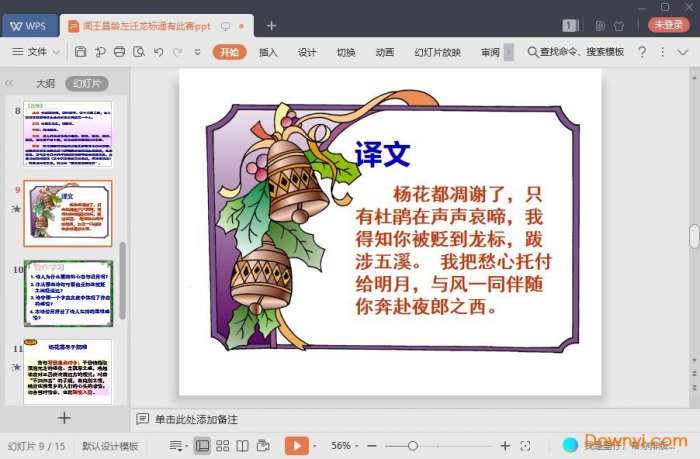
Task: Click the 未登录 login button
Action: (x=668, y=25)
